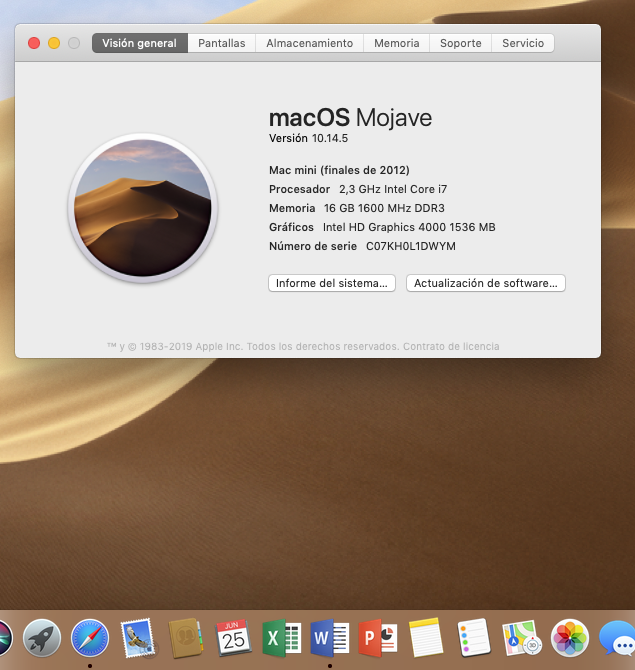Screen dimensions: 635x670
Task: Click the macOS Mojave dune logo
Action: (x=143, y=208)
